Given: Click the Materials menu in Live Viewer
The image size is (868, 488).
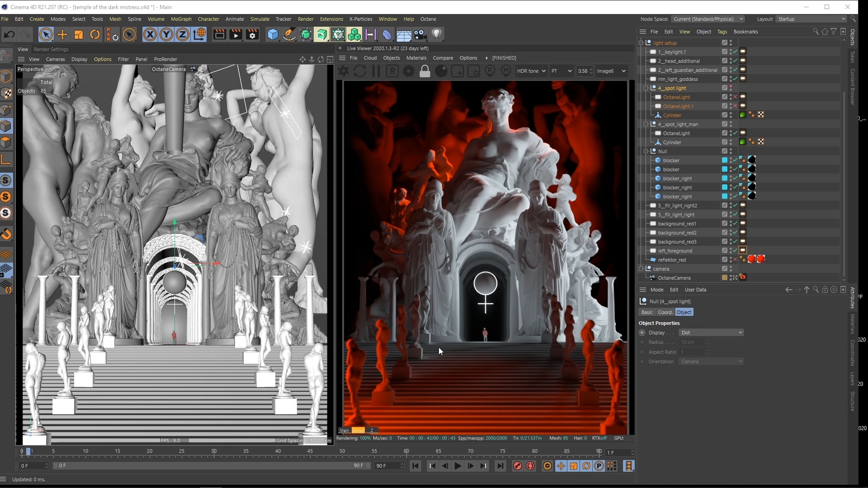Looking at the screenshot, I should point(416,58).
